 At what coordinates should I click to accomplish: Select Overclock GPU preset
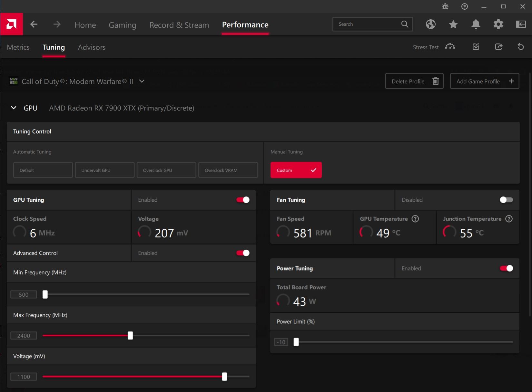[166, 170]
